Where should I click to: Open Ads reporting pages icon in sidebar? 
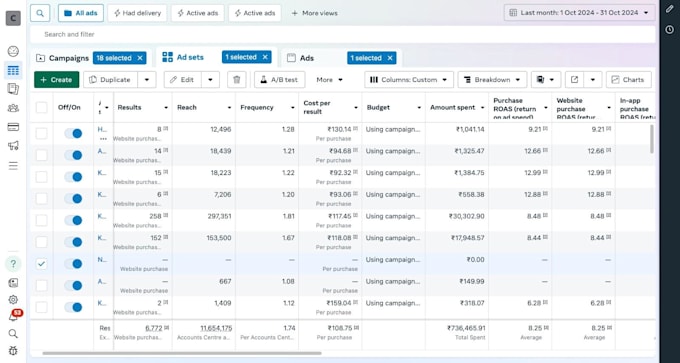tap(13, 89)
